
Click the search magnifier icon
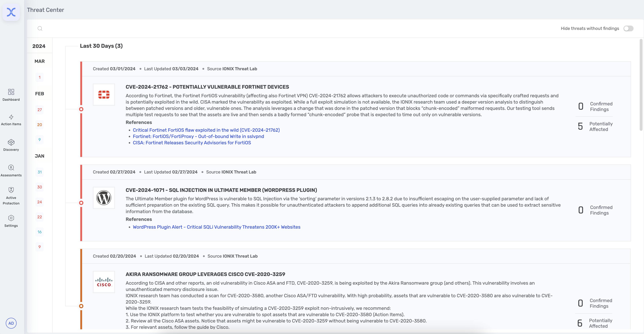point(40,28)
